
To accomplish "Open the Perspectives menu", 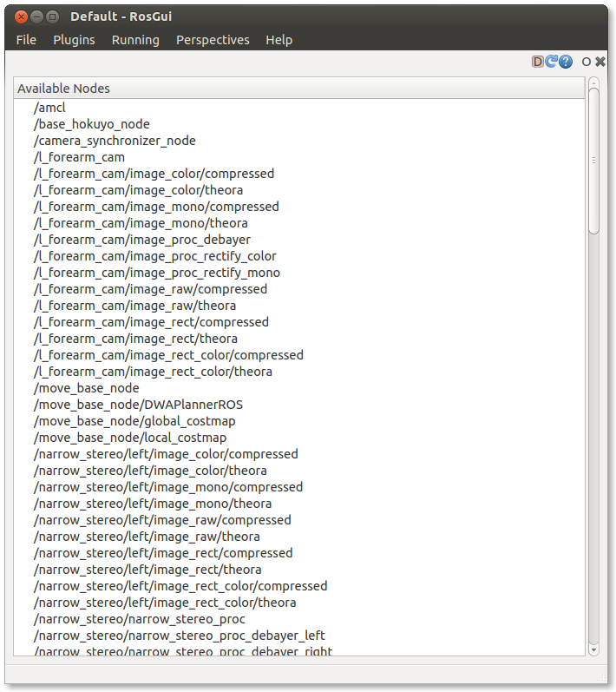I will (x=213, y=40).
